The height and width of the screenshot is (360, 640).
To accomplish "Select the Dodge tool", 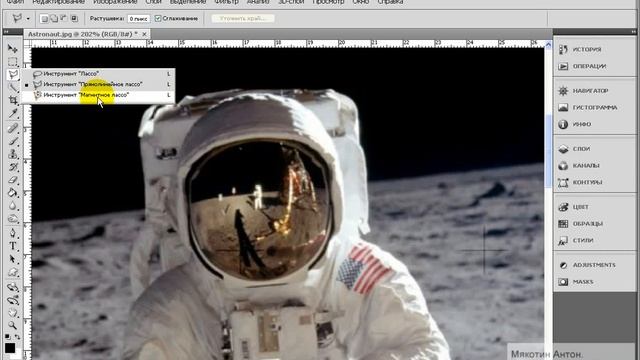I will [13, 219].
